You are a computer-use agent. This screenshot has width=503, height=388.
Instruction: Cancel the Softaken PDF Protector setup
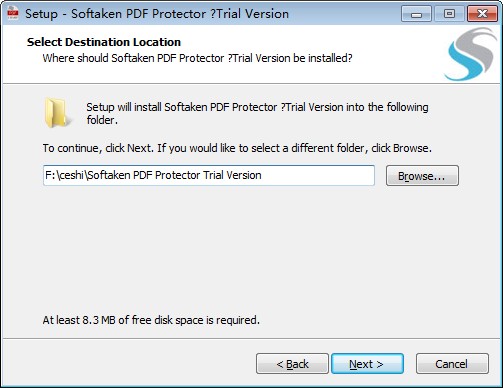click(x=452, y=364)
